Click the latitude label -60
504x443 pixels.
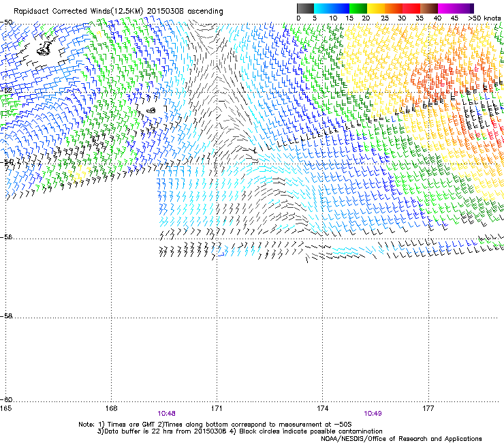pyautogui.click(x=6, y=400)
